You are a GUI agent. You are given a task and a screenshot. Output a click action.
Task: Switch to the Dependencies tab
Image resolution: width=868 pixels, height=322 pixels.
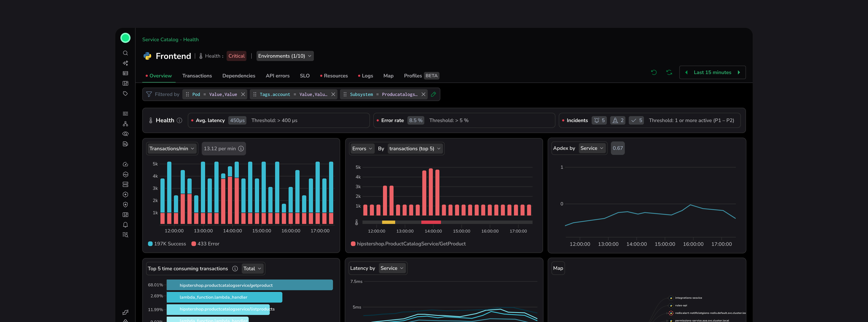[x=238, y=76]
